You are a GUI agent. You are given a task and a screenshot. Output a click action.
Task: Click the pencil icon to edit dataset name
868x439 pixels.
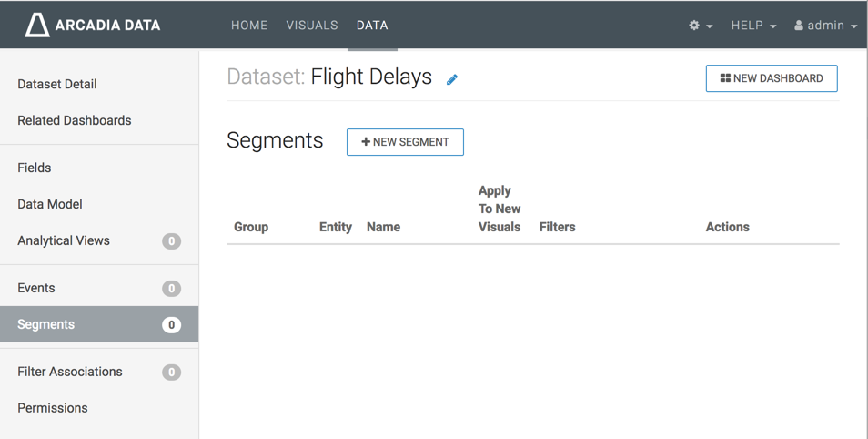[452, 79]
